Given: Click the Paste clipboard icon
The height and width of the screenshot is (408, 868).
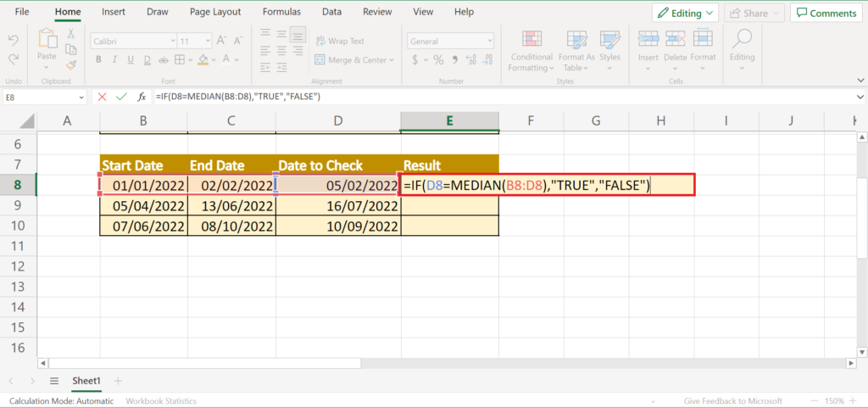Looking at the screenshot, I should (x=47, y=39).
